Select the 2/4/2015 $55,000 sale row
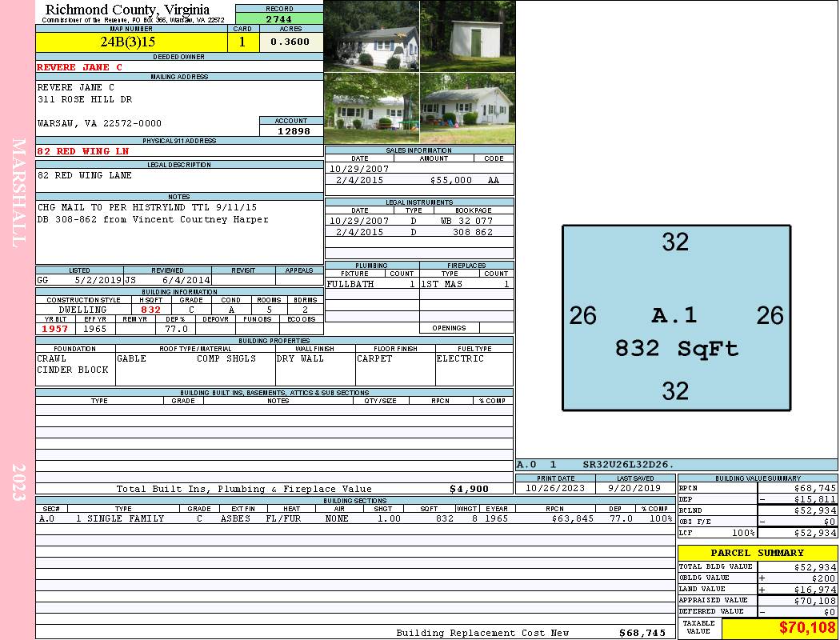This screenshot has width=840, height=640. pyautogui.click(x=419, y=180)
